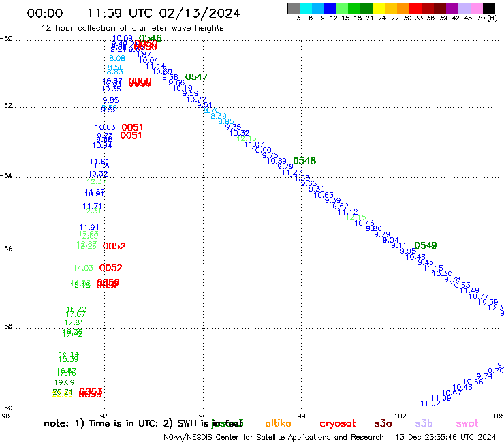Click the wave height value 10.53
The image size is (504, 443).
pyautogui.click(x=460, y=285)
